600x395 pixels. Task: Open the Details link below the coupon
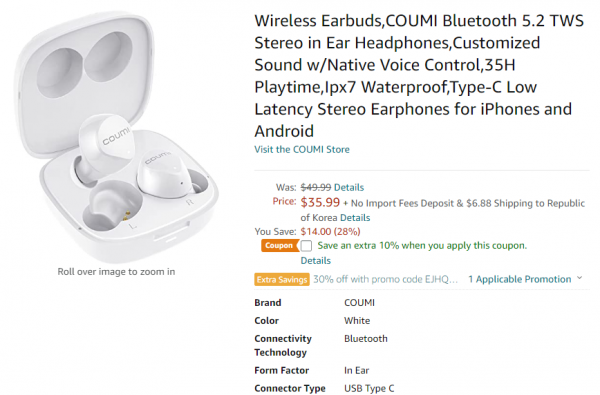coord(315,261)
